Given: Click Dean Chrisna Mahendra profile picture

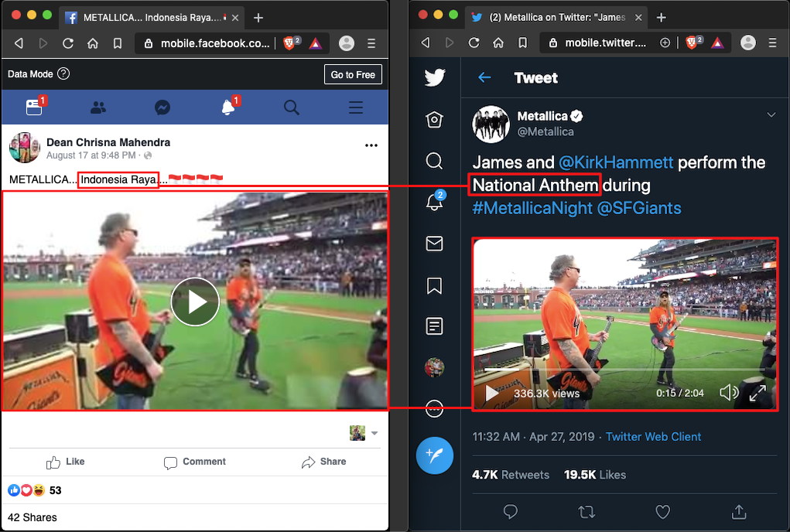Looking at the screenshot, I should click(x=24, y=148).
